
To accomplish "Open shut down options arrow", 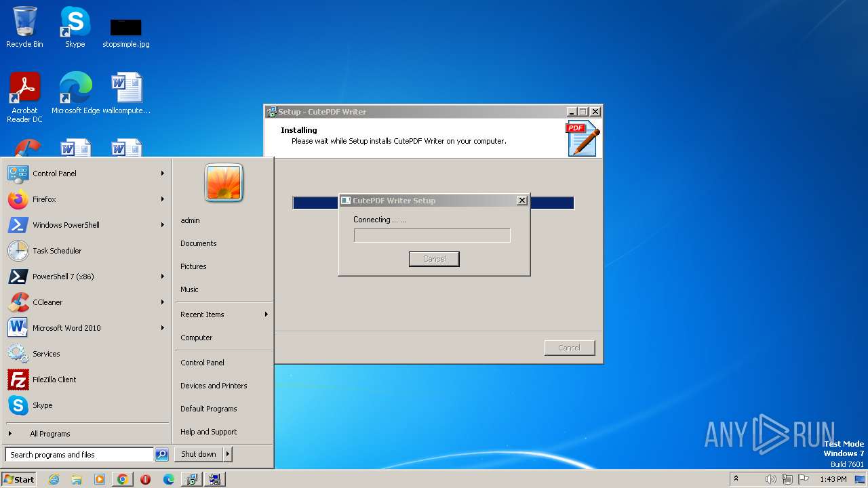I will point(228,454).
